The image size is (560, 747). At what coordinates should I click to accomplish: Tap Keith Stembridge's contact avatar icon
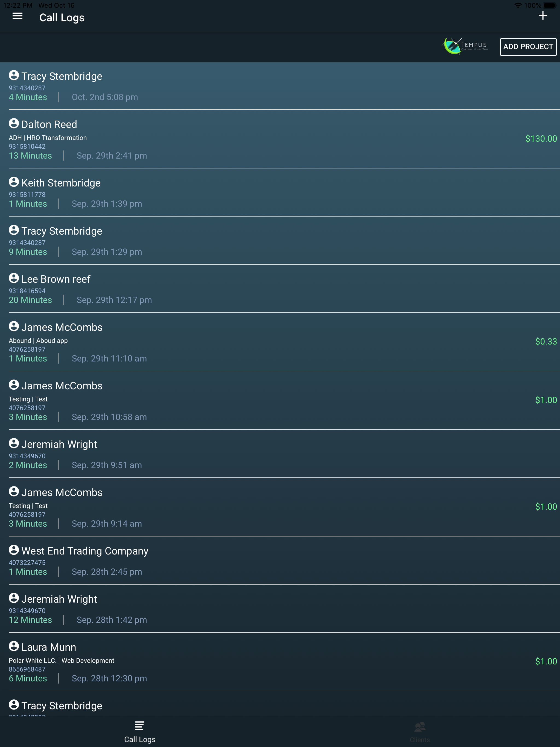pos(14,182)
